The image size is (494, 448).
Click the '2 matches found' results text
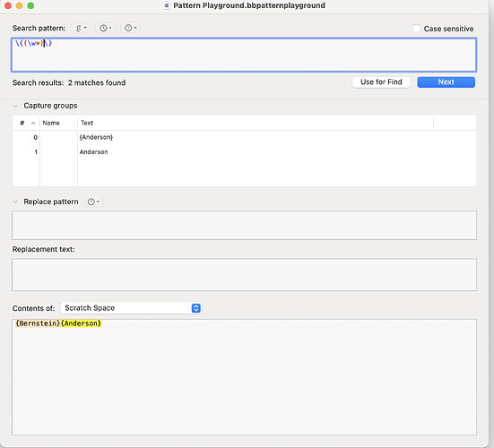tap(97, 82)
